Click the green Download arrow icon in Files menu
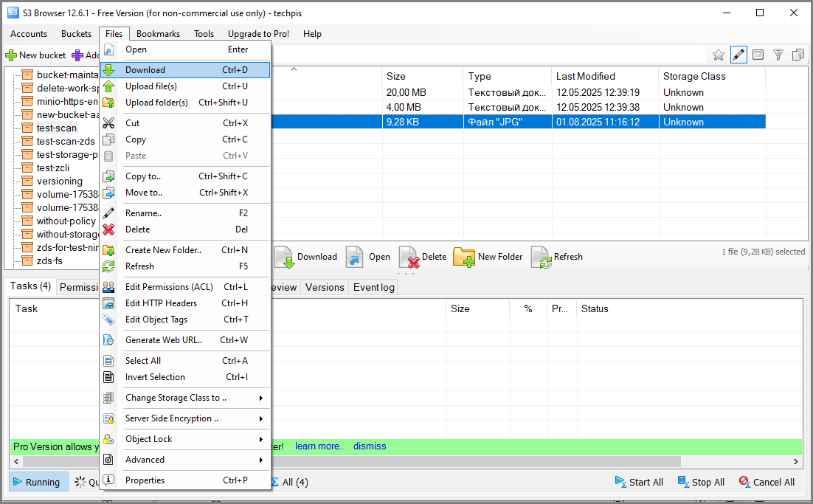The image size is (813, 504). [108, 70]
